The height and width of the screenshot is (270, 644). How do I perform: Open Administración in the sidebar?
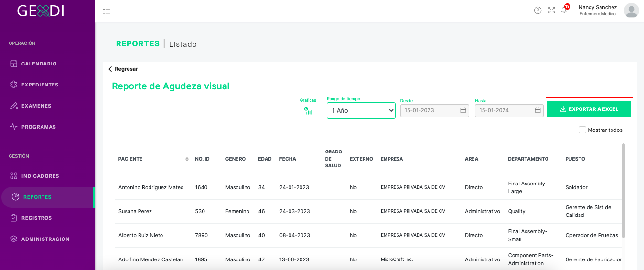click(45, 239)
